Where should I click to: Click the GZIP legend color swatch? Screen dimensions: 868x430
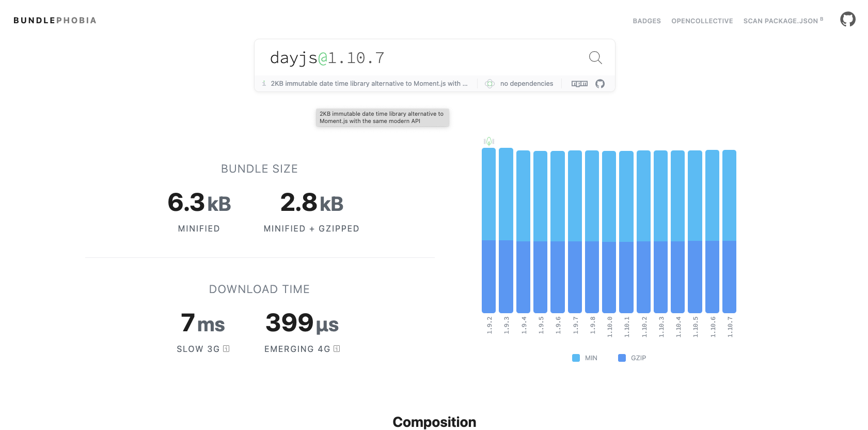622,358
